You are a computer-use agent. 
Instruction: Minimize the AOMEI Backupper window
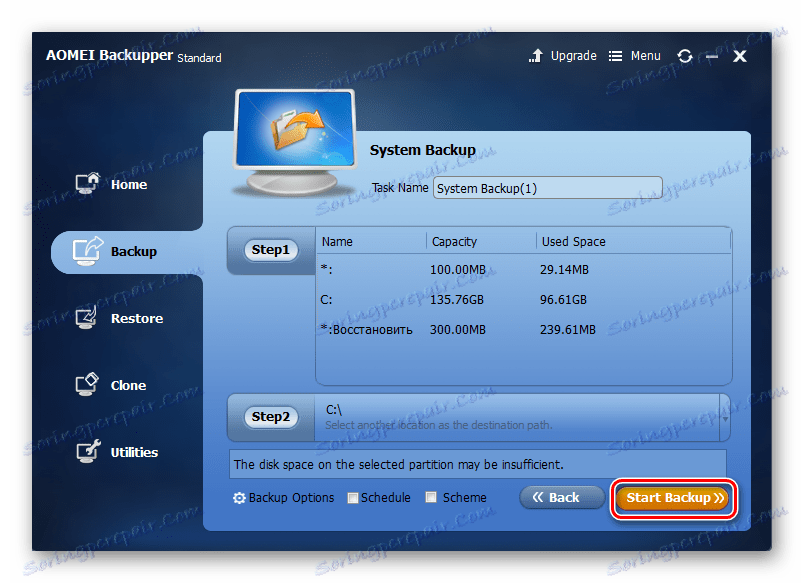tap(712, 56)
